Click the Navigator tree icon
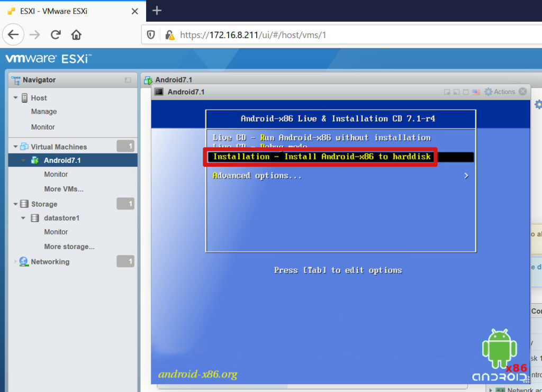The image size is (542, 392). (15, 80)
